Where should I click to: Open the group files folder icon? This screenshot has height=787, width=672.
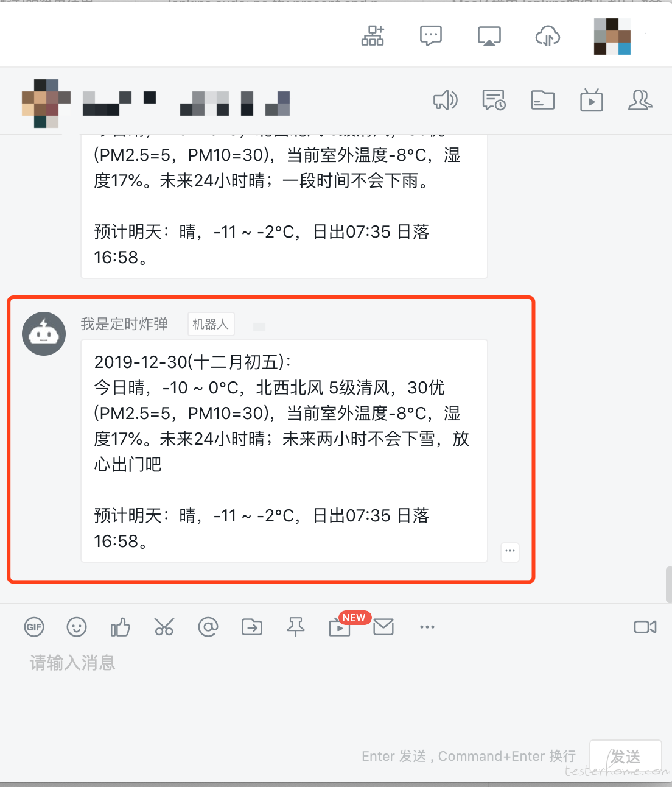(x=542, y=100)
